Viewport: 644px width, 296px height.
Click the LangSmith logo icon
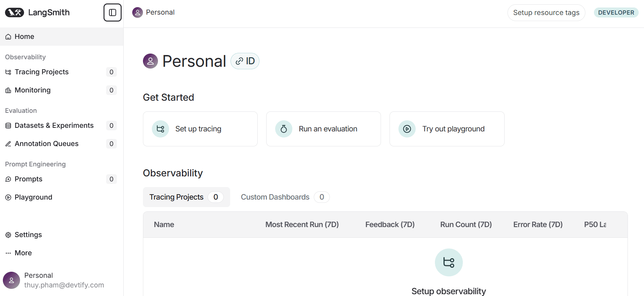pos(14,12)
